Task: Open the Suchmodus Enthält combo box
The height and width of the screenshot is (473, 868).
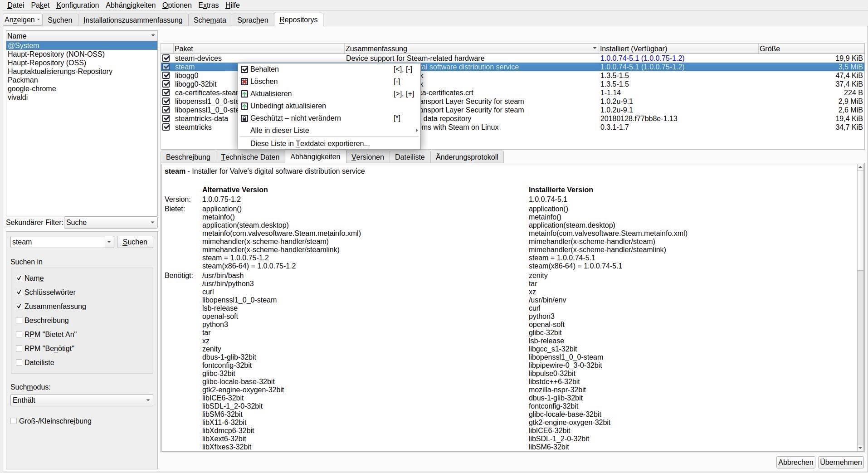Action: click(82, 400)
